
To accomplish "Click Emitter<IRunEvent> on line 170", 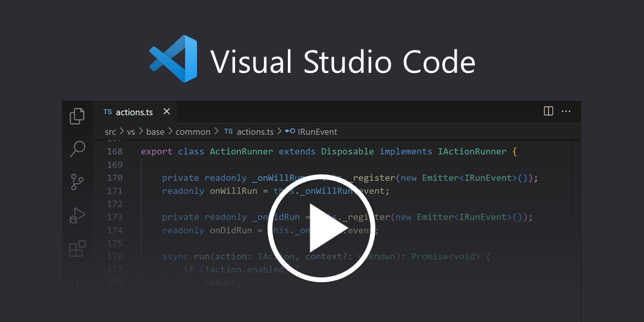I will (x=469, y=178).
